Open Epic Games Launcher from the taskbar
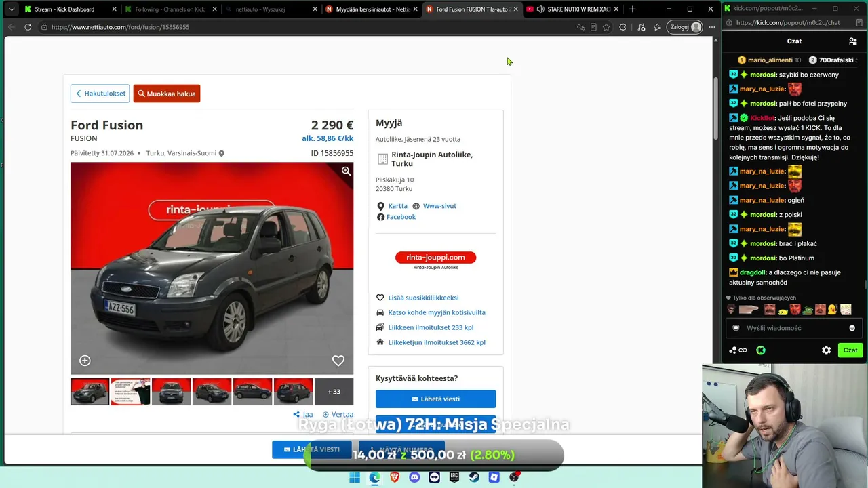This screenshot has width=868, height=488. click(x=454, y=477)
